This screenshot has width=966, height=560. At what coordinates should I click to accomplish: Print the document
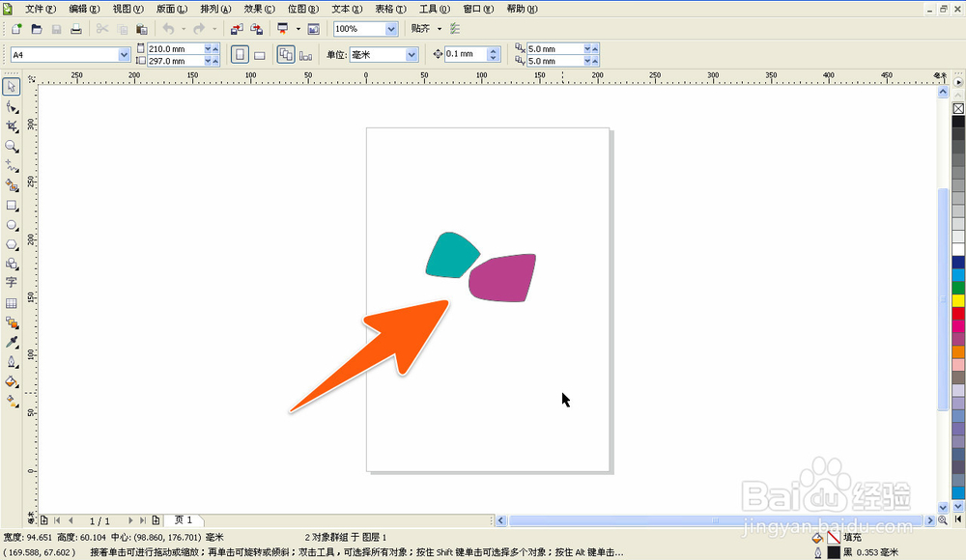click(x=75, y=29)
